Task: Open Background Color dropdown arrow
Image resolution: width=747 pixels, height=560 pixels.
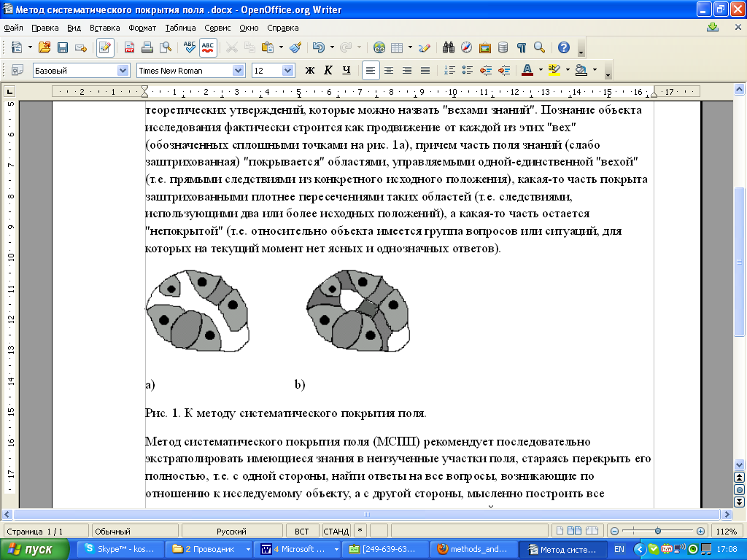Action: tap(595, 71)
